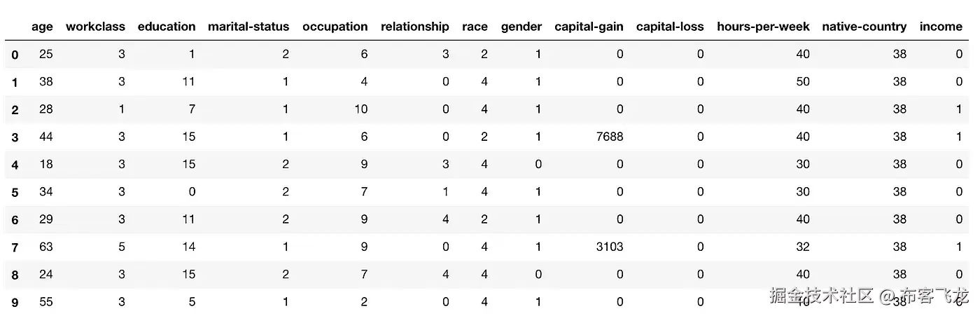Image resolution: width=980 pixels, height=316 pixels.
Task: Select the hours-per-week column header
Action: pos(763,27)
